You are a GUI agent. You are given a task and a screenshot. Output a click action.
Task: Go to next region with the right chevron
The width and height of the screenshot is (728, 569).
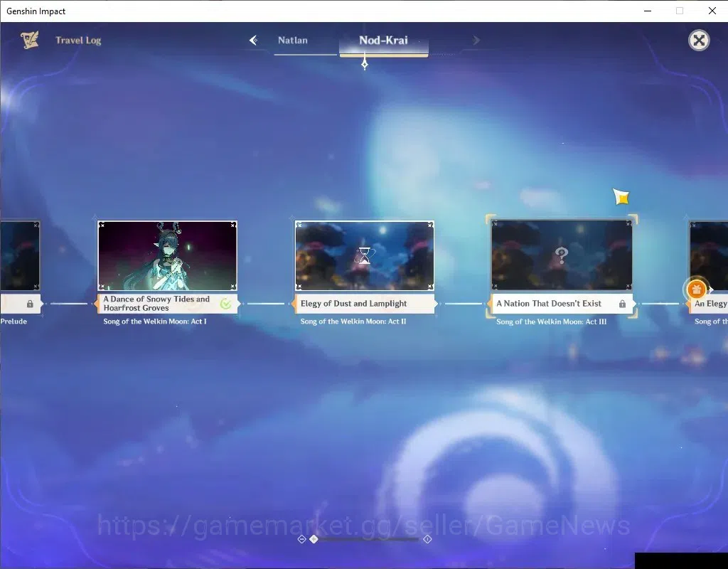pos(476,41)
